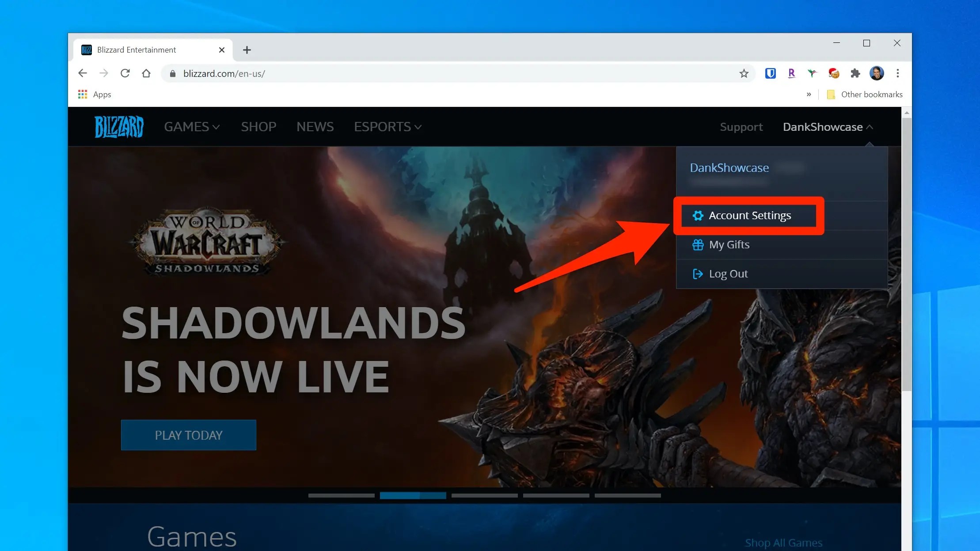The image size is (980, 551).
Task: Select Log Out in account menu
Action: point(728,274)
